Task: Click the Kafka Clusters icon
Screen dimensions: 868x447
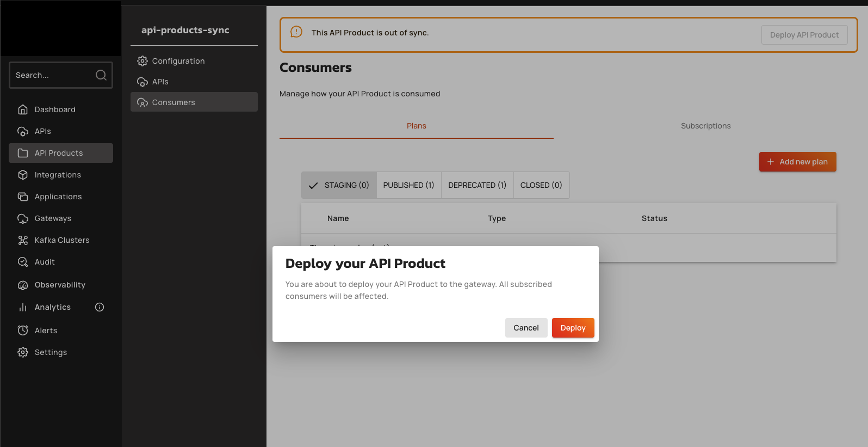Action: 23,240
